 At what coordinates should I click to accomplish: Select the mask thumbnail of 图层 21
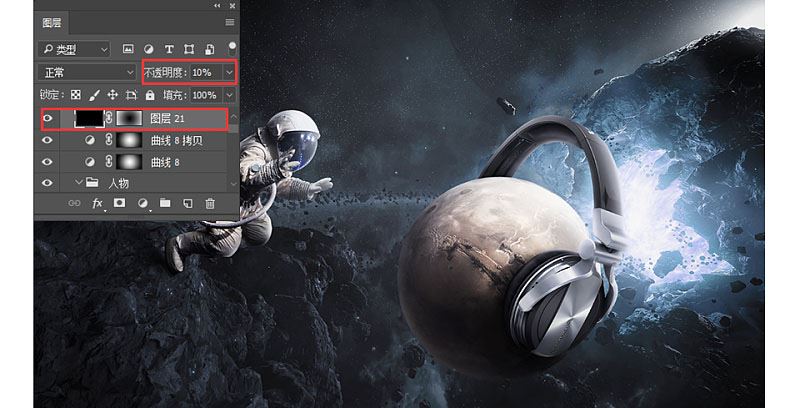click(x=129, y=118)
